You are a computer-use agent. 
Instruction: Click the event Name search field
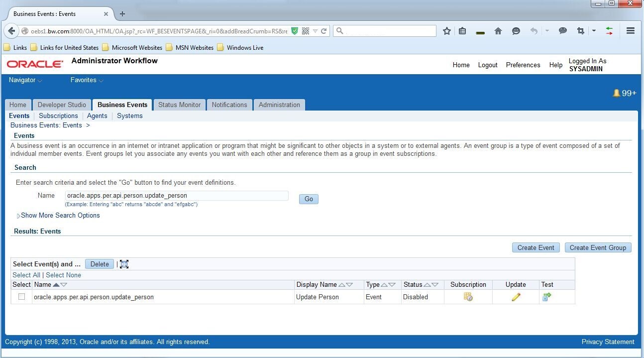tap(177, 196)
